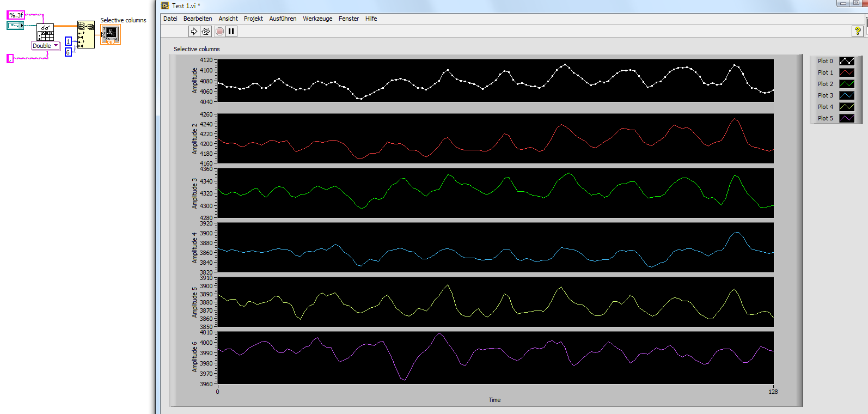Viewport: 868px width, 414px height.
Task: Click Plot 0 white line style swatch
Action: (x=847, y=61)
